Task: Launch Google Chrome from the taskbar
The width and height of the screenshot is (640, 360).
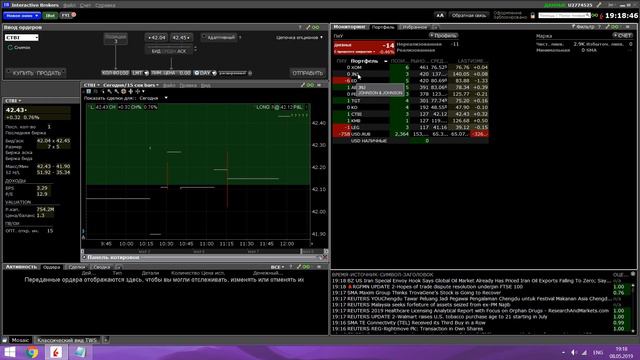Action: tap(32, 352)
